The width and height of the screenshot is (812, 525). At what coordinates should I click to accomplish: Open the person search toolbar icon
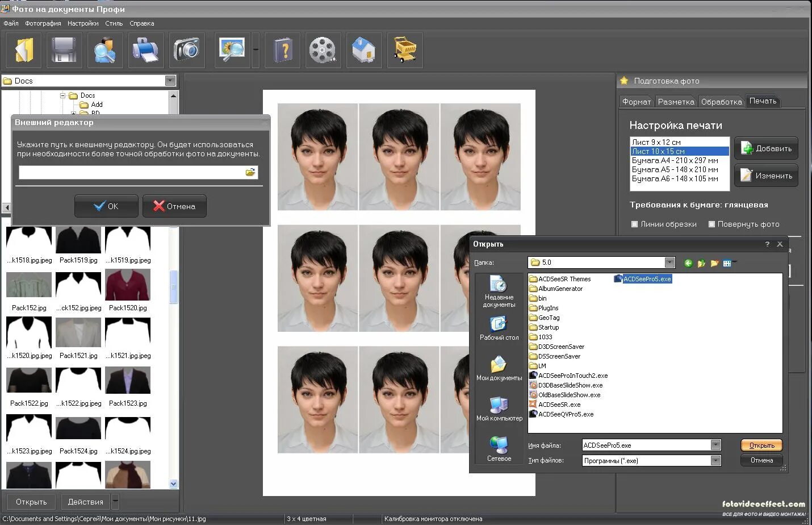click(105, 50)
